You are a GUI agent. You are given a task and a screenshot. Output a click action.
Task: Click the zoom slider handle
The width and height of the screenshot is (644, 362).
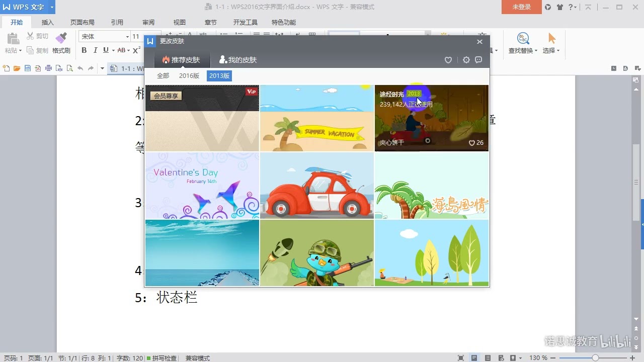coord(595,358)
